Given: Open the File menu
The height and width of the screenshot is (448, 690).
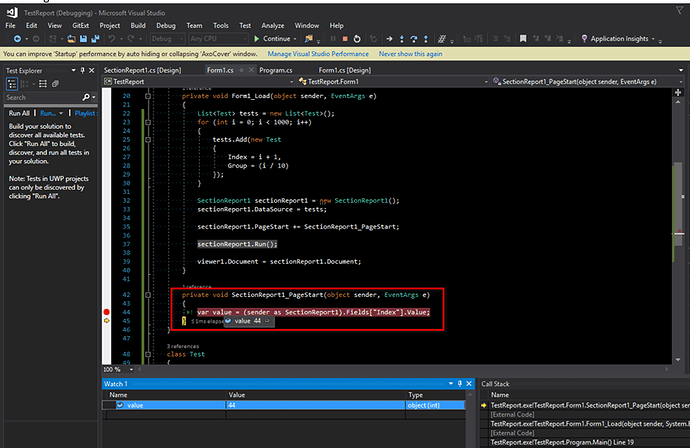Looking at the screenshot, I should pos(10,26).
